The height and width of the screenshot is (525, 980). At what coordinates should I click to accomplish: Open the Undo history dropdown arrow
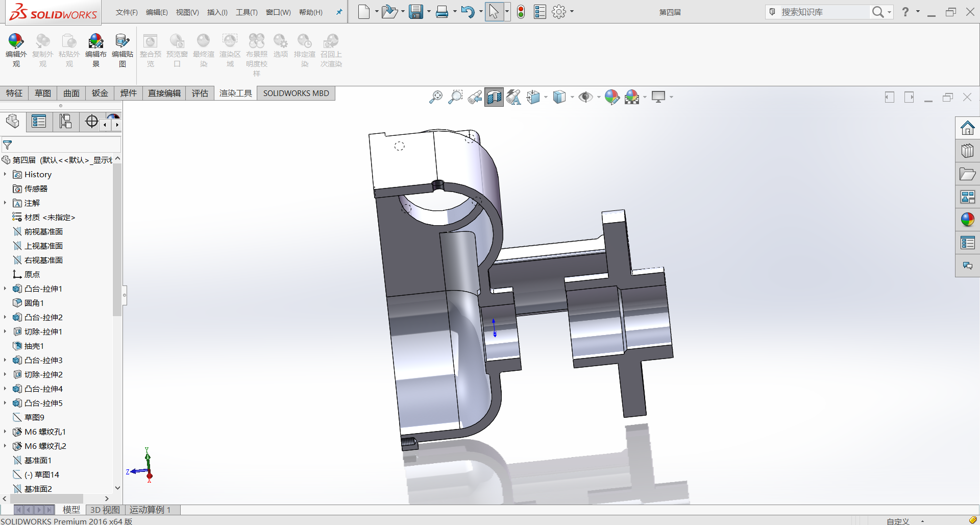click(480, 12)
